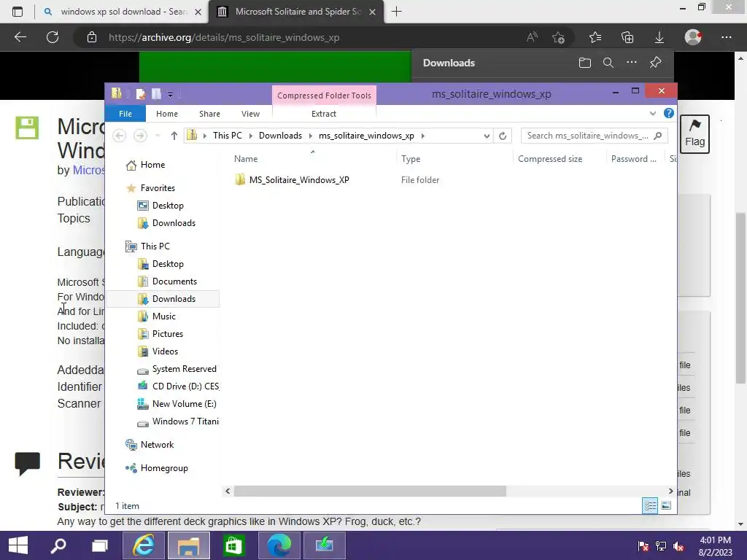Open the Windows Start menu
The image size is (747, 560).
[18, 545]
